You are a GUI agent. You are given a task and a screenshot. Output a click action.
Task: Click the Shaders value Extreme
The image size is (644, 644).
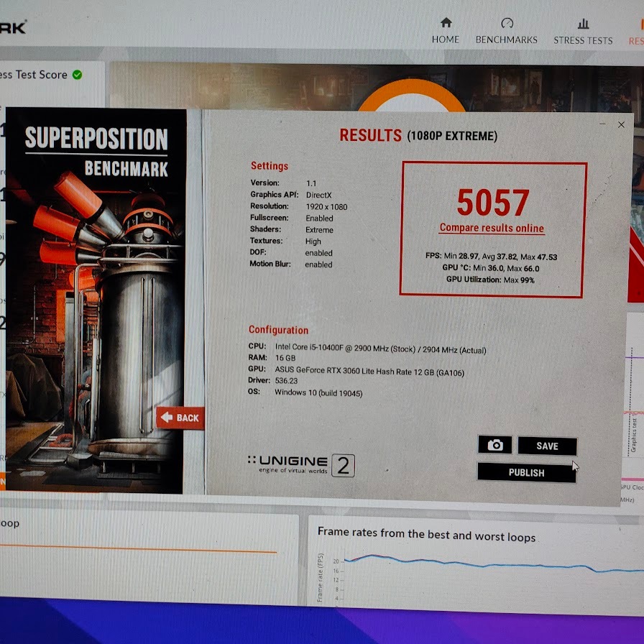click(x=319, y=230)
